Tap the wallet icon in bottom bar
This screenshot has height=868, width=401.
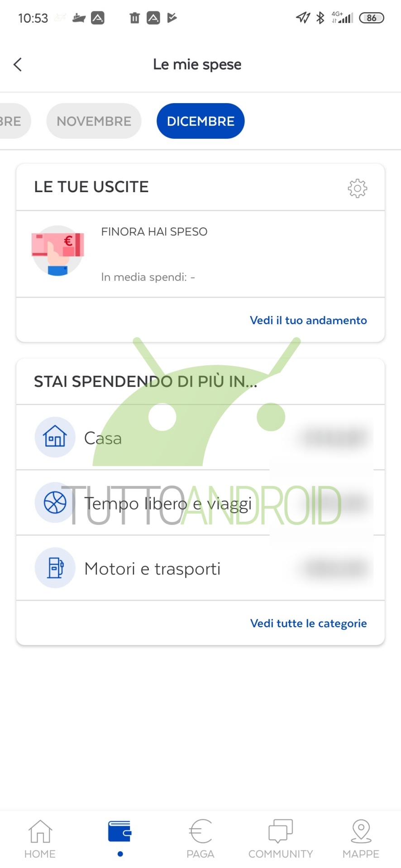120,832
